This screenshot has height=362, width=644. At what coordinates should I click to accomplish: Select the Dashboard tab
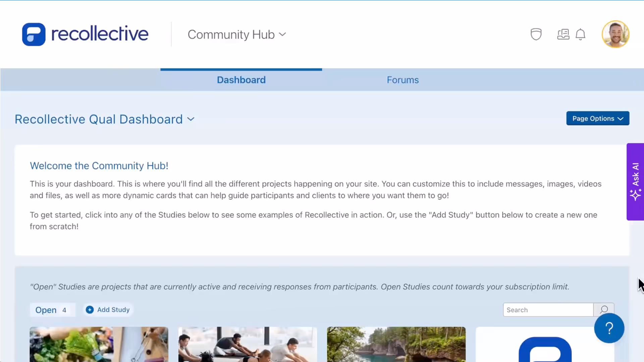[x=241, y=80]
